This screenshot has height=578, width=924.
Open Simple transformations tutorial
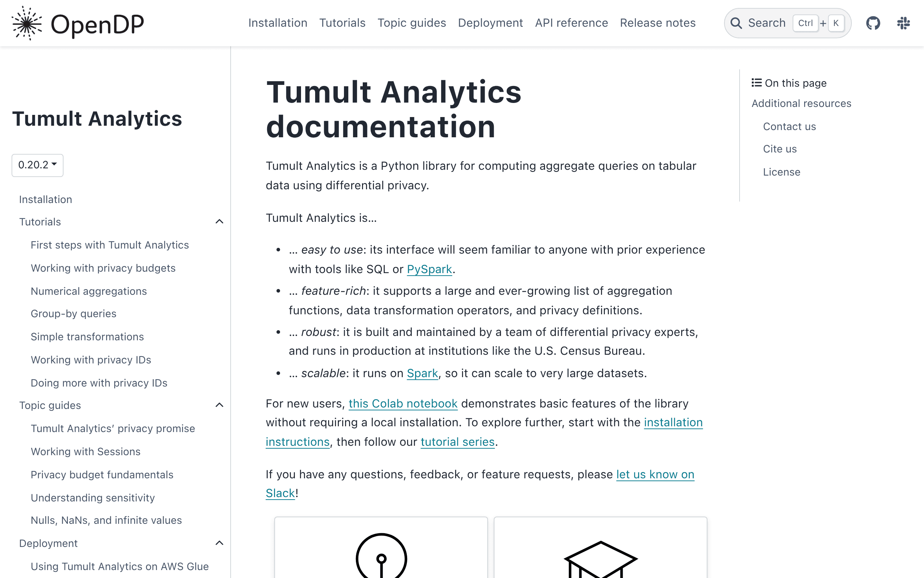point(87,337)
